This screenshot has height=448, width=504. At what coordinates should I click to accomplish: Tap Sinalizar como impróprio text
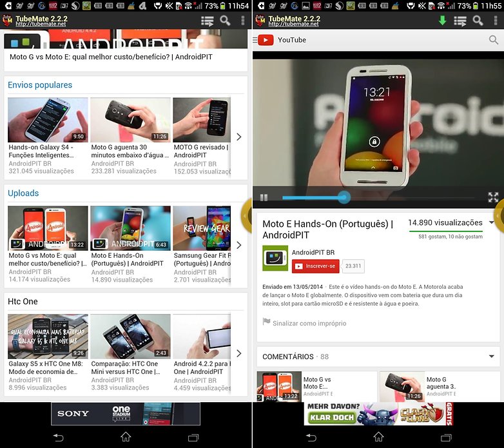point(309,324)
